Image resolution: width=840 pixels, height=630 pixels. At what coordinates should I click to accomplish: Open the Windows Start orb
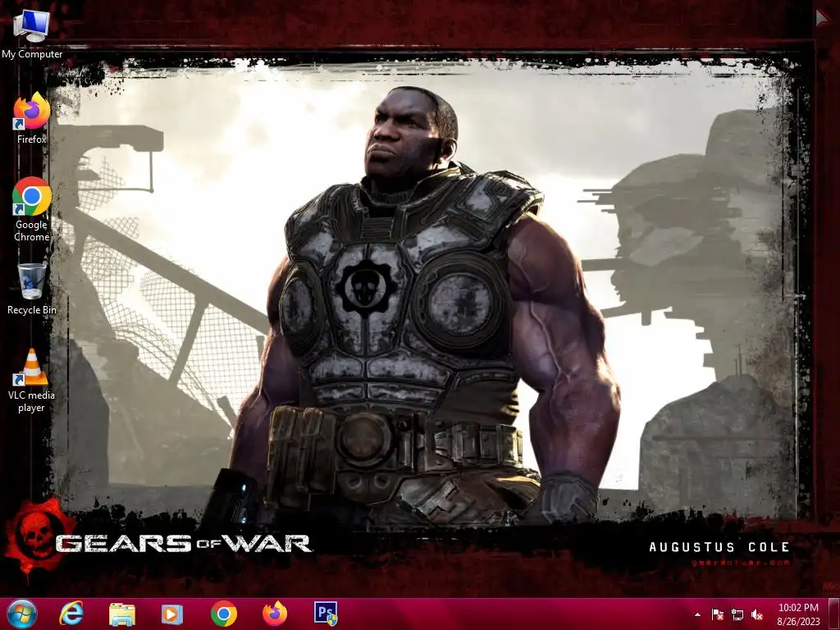[x=22, y=614]
